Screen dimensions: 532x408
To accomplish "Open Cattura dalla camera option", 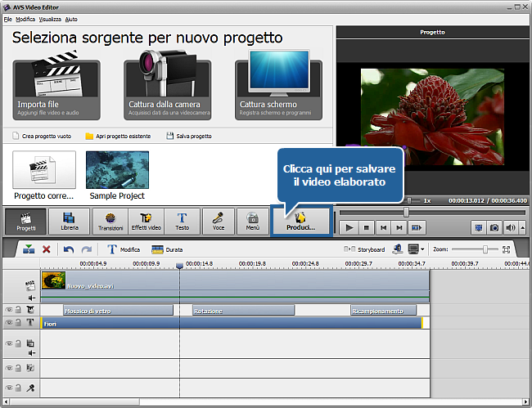I will pos(167,89).
